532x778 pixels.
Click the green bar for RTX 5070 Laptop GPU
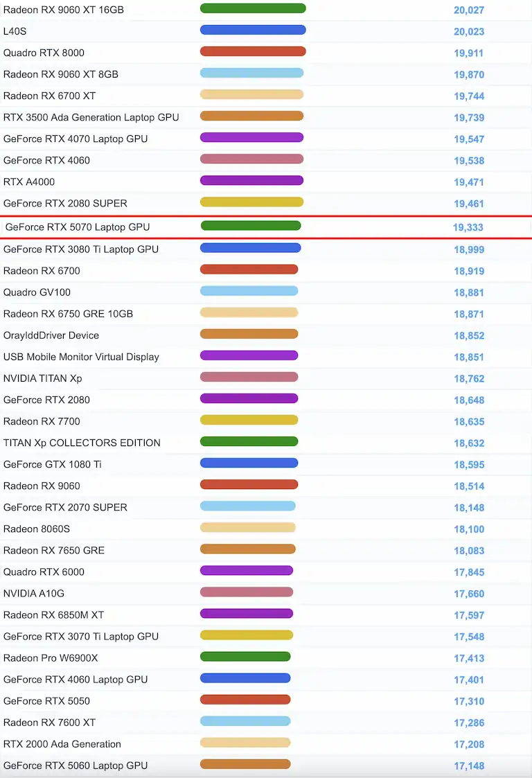pyautogui.click(x=251, y=226)
